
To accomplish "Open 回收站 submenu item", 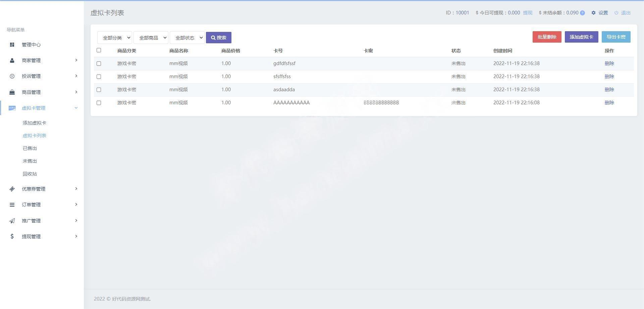I will pyautogui.click(x=30, y=174).
